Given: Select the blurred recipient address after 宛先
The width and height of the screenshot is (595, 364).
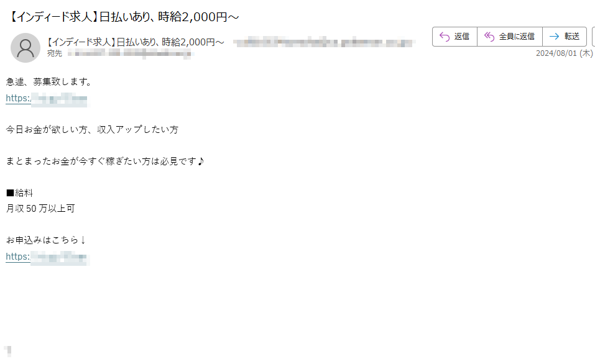Looking at the screenshot, I should pos(130,53).
